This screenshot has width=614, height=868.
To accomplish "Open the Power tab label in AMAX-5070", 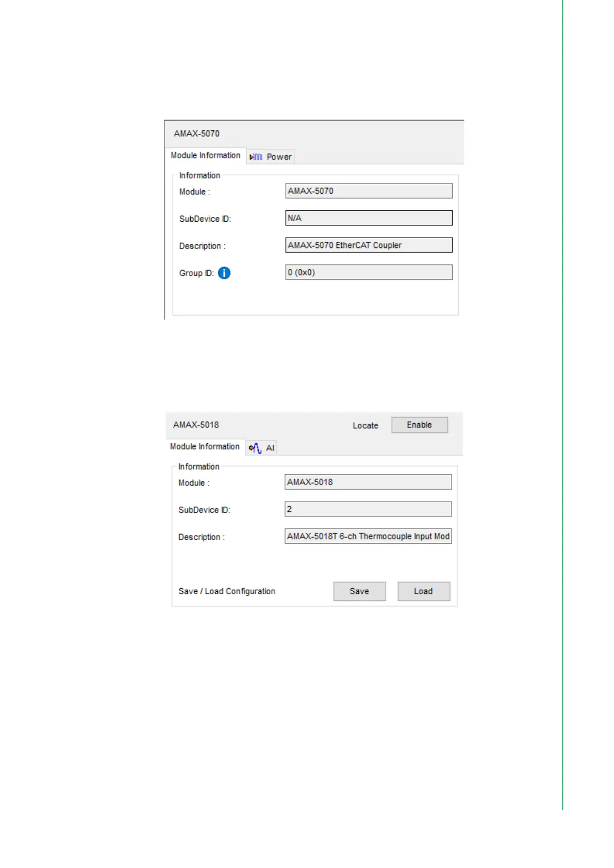I will point(279,157).
